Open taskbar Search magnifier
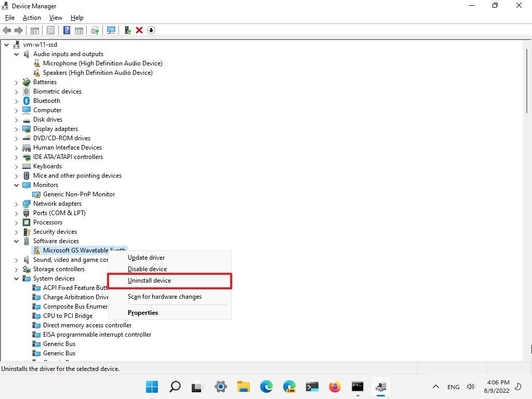 [x=175, y=387]
